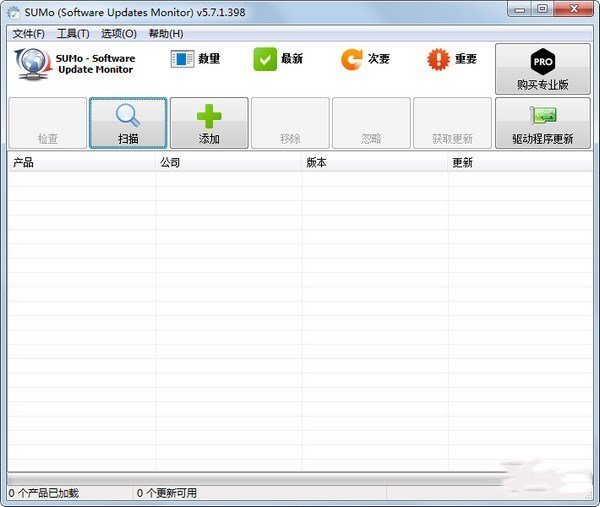This screenshot has height=507, width=600.
Task: Click the 次要 label text
Action: 378,59
